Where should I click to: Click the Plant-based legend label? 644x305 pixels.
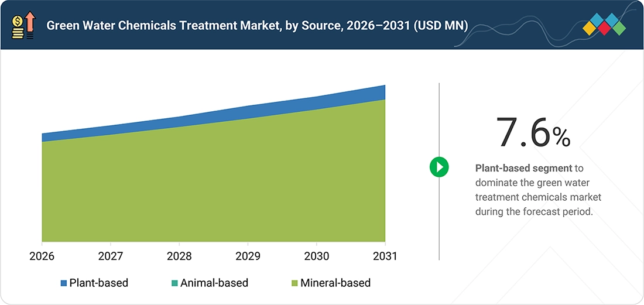click(99, 283)
